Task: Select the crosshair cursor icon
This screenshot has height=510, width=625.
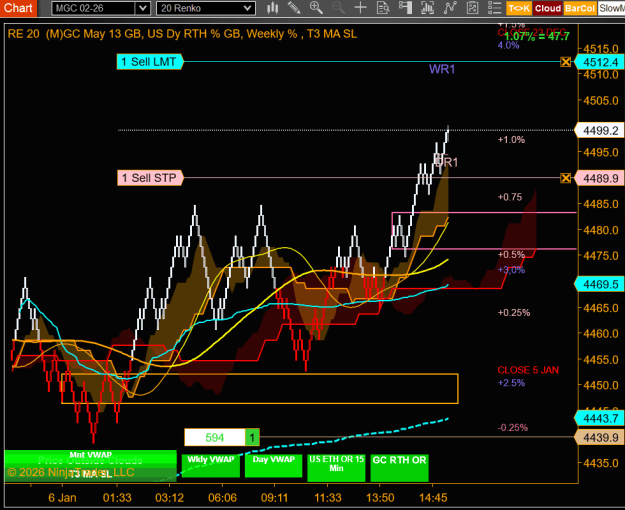Action: pos(360,8)
